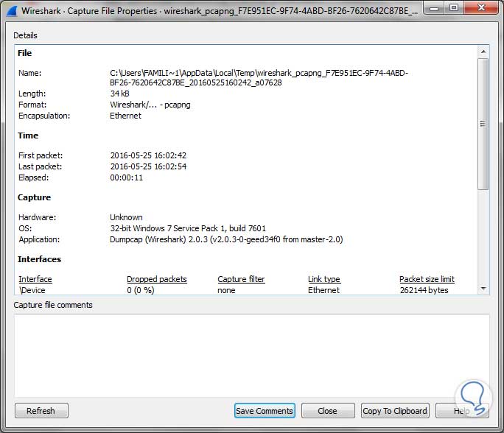
Task: Close window using title bar X
Action: 481,7
